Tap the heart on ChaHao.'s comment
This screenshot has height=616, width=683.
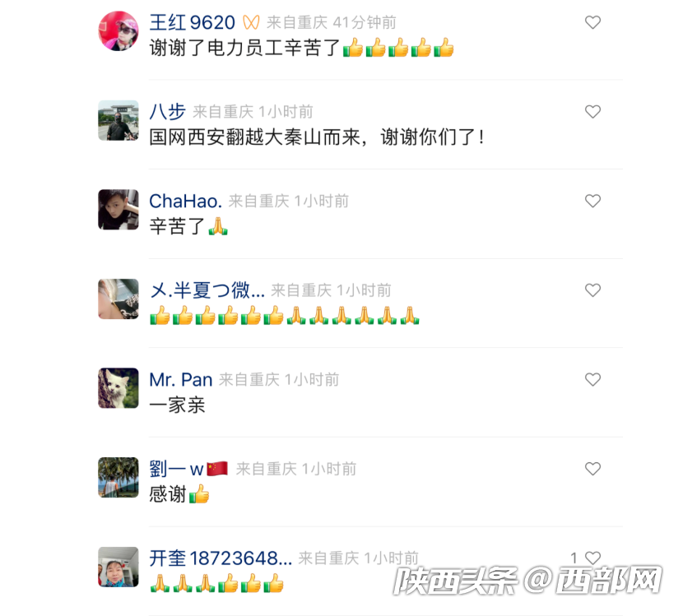592,201
